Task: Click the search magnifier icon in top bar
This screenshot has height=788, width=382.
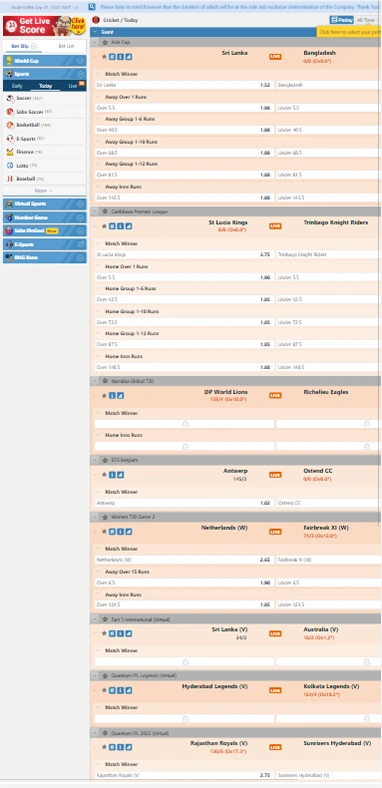Action: click(92, 7)
